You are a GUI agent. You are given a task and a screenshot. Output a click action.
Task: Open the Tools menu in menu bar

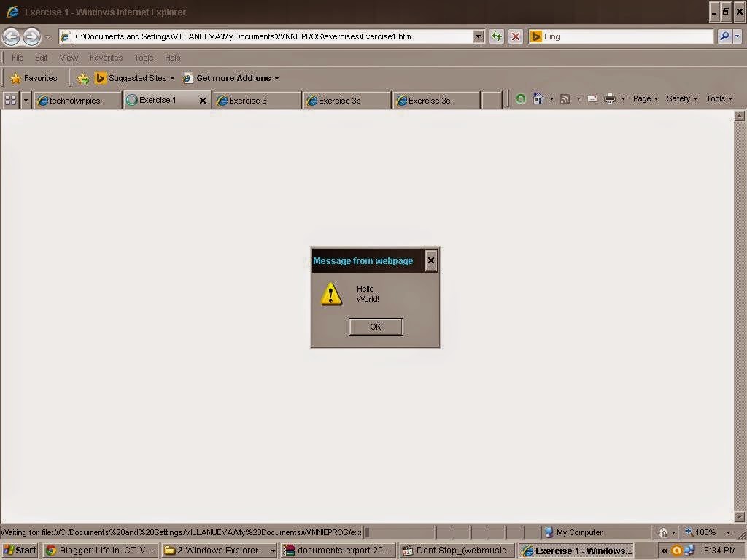pyautogui.click(x=144, y=58)
